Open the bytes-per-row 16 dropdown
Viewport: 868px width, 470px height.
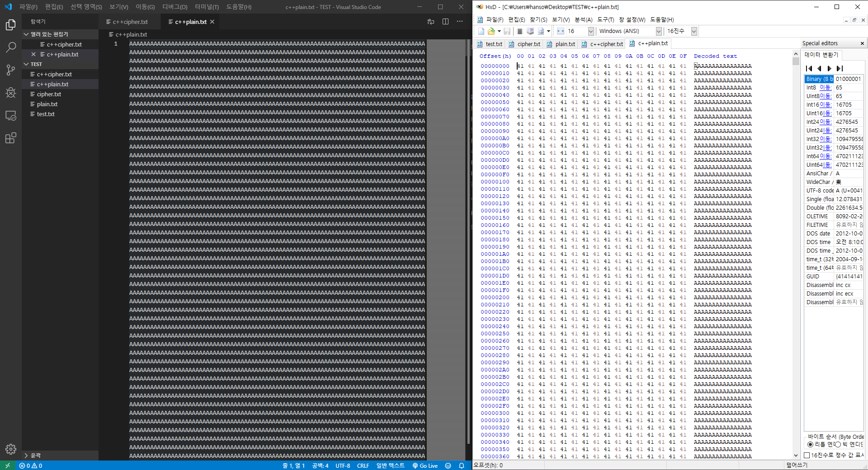pos(590,31)
